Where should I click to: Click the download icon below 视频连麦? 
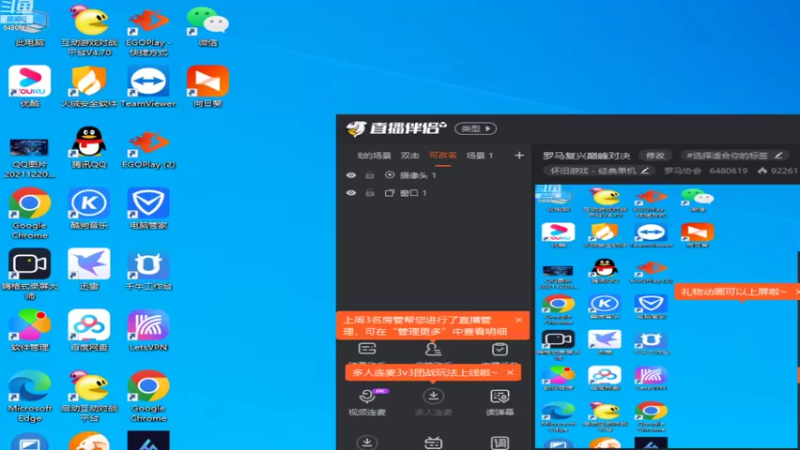[367, 442]
